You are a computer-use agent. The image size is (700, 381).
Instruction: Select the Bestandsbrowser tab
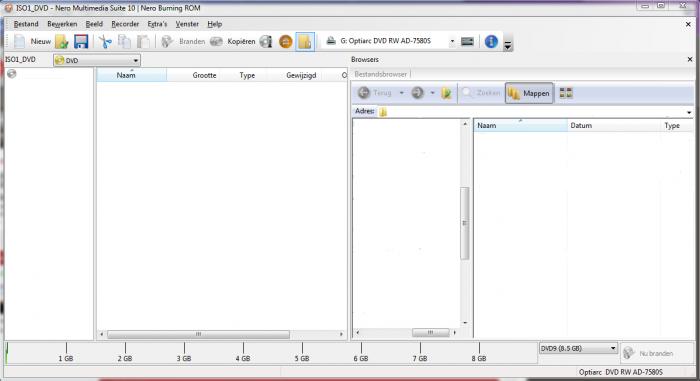point(381,74)
